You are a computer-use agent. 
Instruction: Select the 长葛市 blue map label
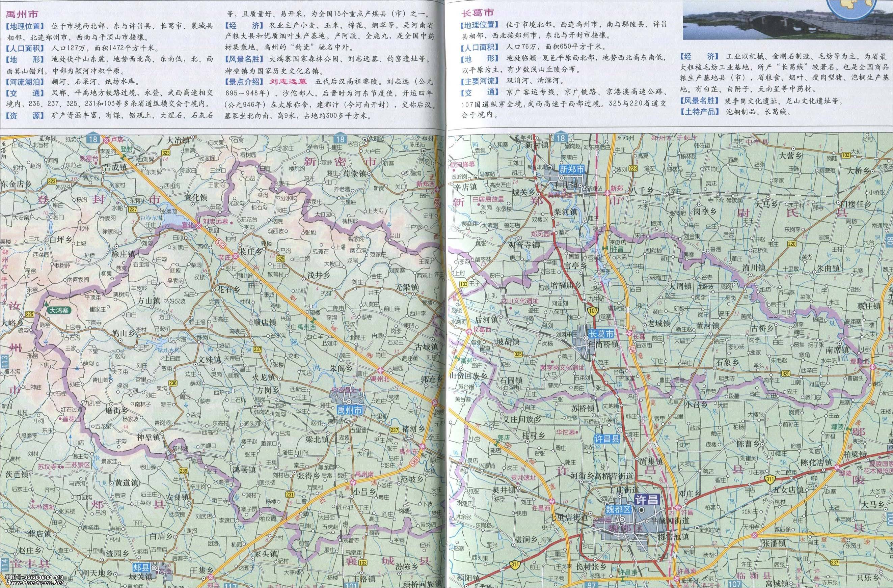point(601,333)
